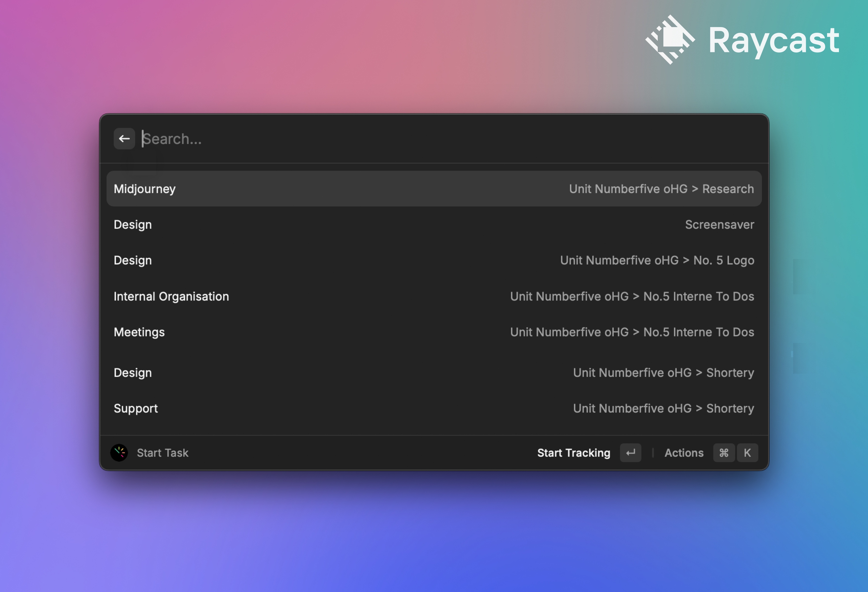Choose the Meetings task
The height and width of the screenshot is (592, 868).
(x=434, y=332)
